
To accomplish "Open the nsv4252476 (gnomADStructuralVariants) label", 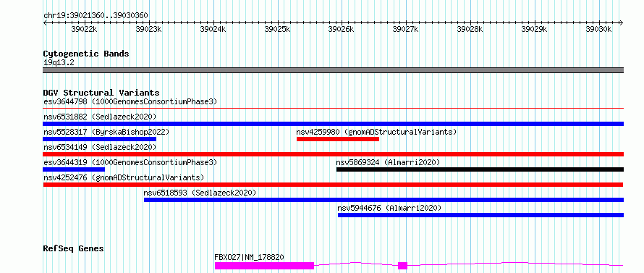I will coord(124,177).
